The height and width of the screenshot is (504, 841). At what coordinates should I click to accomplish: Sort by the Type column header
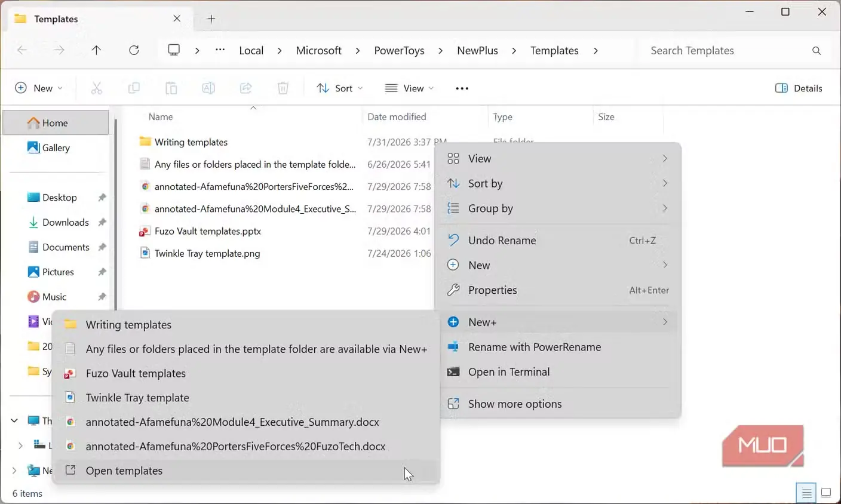tap(503, 117)
